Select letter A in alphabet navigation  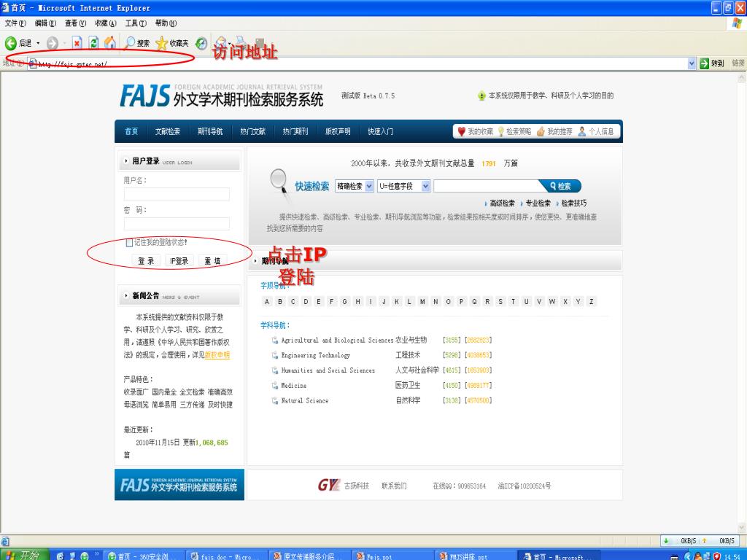point(267,301)
